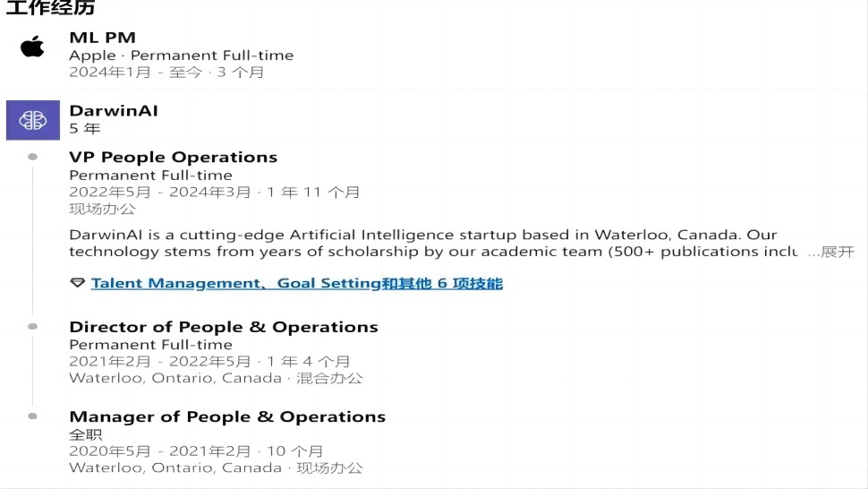Click the timeline dot beside Manager of People & Operations
Screen dimensions: 868x489
click(x=33, y=416)
